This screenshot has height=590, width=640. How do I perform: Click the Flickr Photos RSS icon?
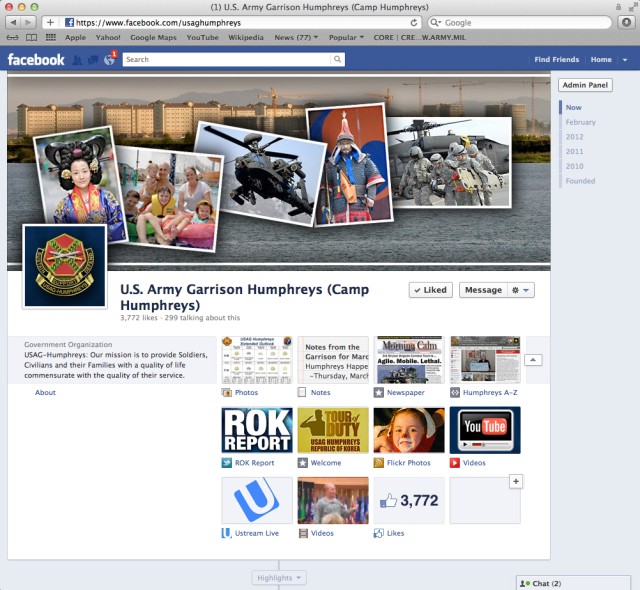pyautogui.click(x=378, y=463)
